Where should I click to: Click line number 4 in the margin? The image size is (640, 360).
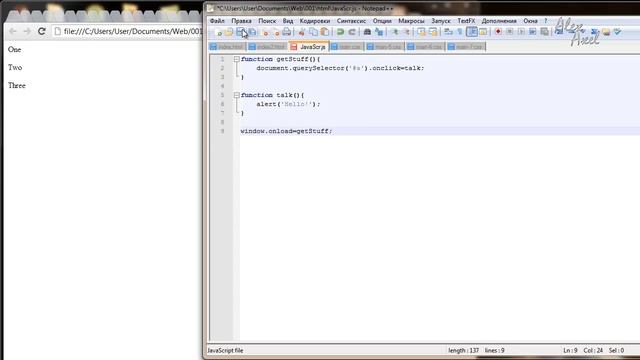[222, 86]
